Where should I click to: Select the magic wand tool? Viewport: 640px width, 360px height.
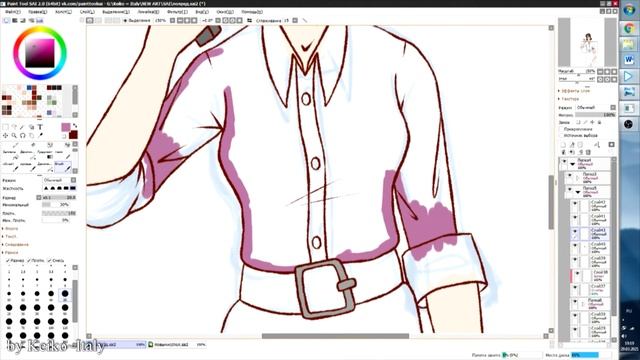pos(22,127)
